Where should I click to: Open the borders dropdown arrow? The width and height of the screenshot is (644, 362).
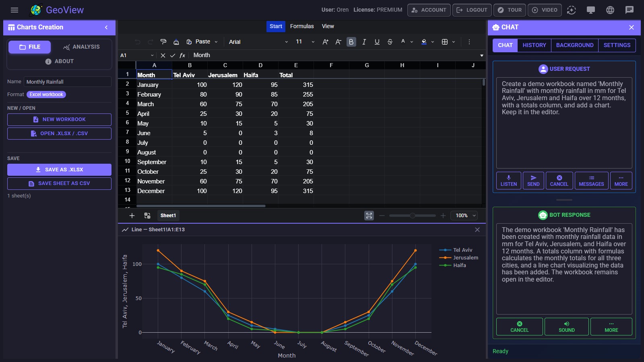click(x=454, y=42)
